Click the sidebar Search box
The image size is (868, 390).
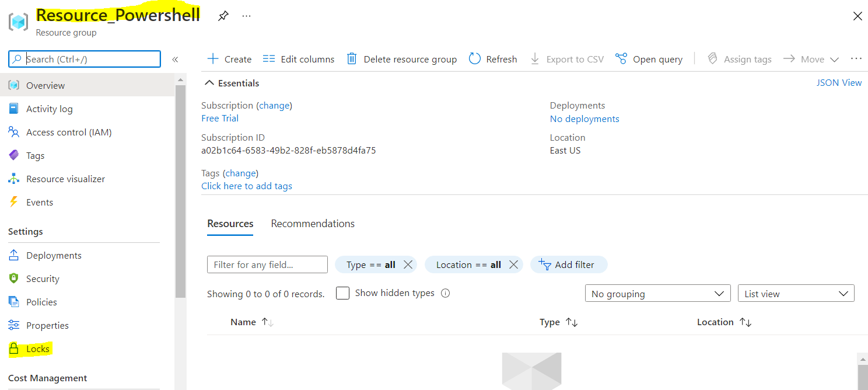pos(85,59)
